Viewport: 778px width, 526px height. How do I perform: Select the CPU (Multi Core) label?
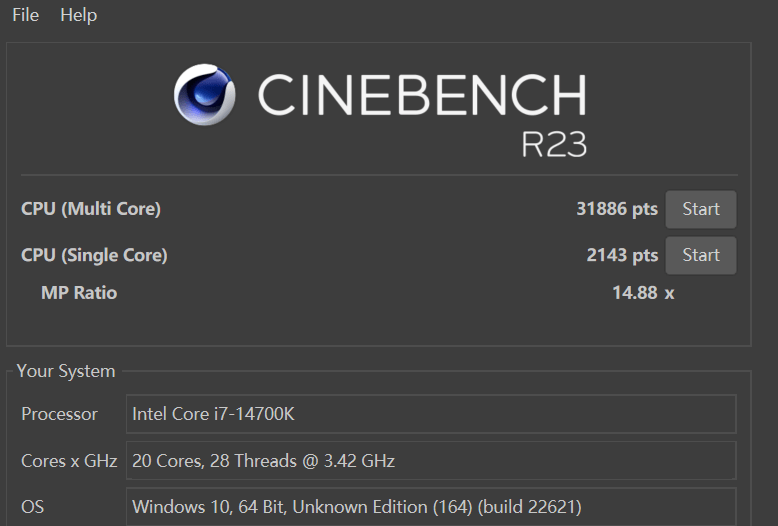91,209
